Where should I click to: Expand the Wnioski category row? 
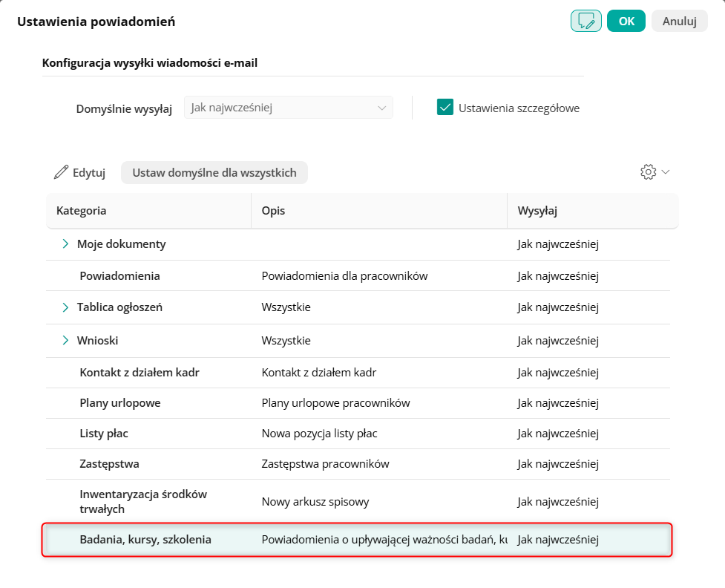point(65,340)
